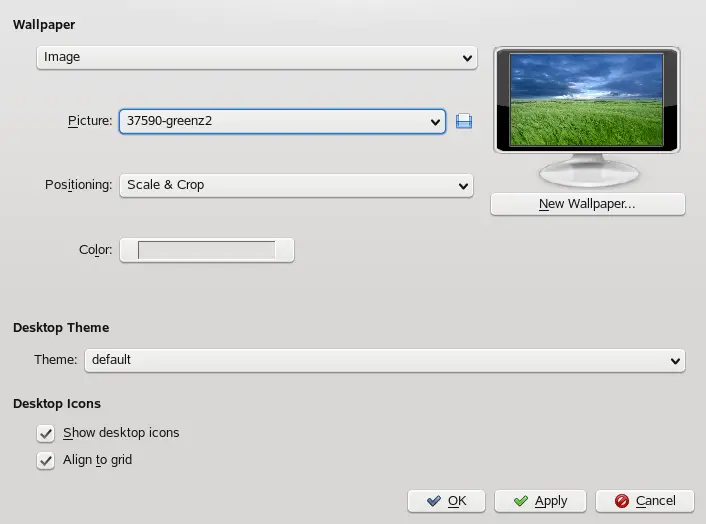Click the floppy disk icon beside Picture
Image resolution: width=706 pixels, height=524 pixels.
pyautogui.click(x=463, y=121)
